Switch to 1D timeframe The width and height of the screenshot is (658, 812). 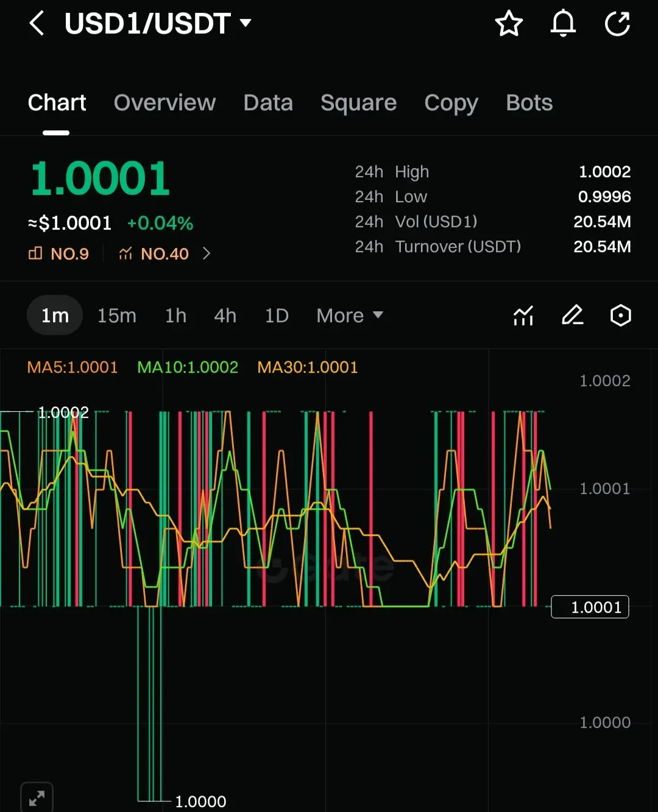click(x=277, y=316)
